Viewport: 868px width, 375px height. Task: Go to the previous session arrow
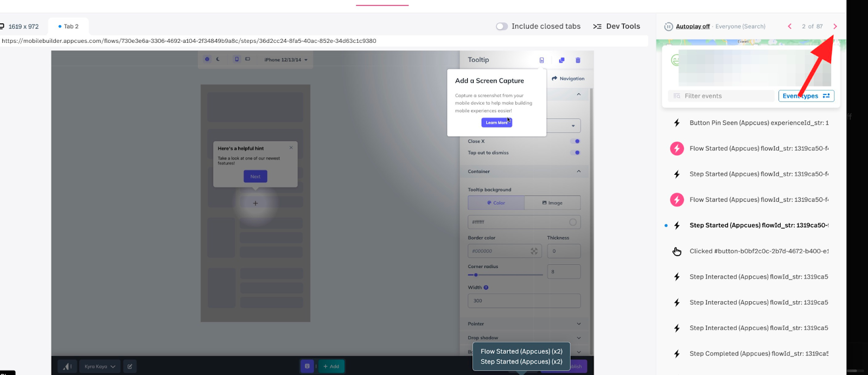[x=789, y=27]
